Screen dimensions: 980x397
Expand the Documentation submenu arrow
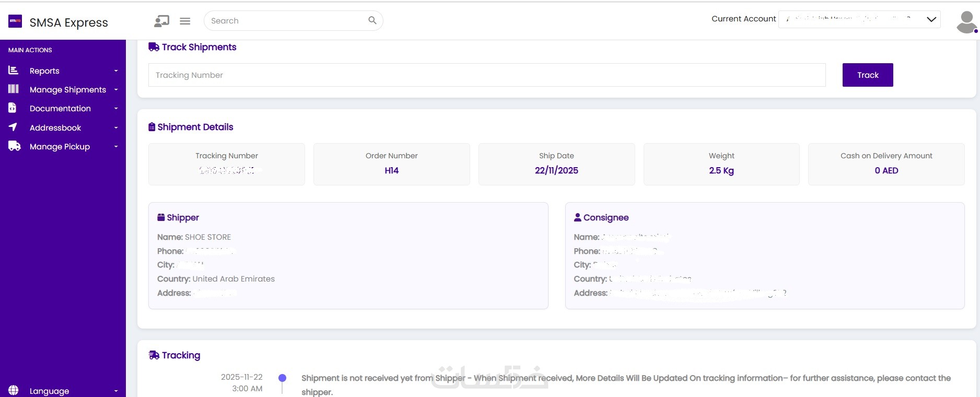pos(116,109)
